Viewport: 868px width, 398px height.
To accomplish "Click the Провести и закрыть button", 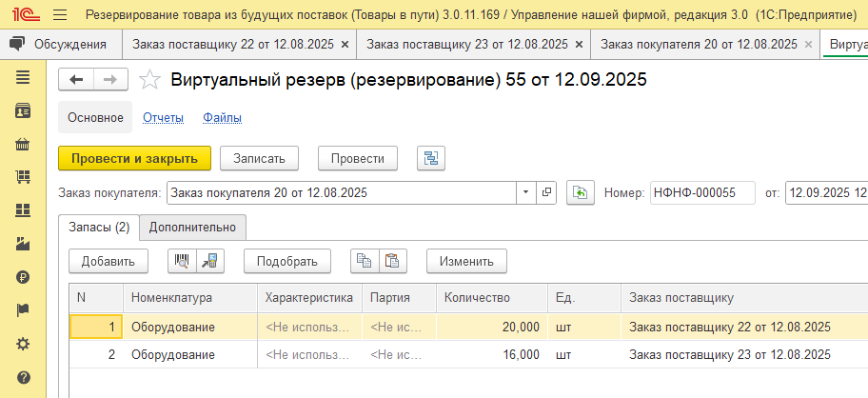I will coord(134,158).
